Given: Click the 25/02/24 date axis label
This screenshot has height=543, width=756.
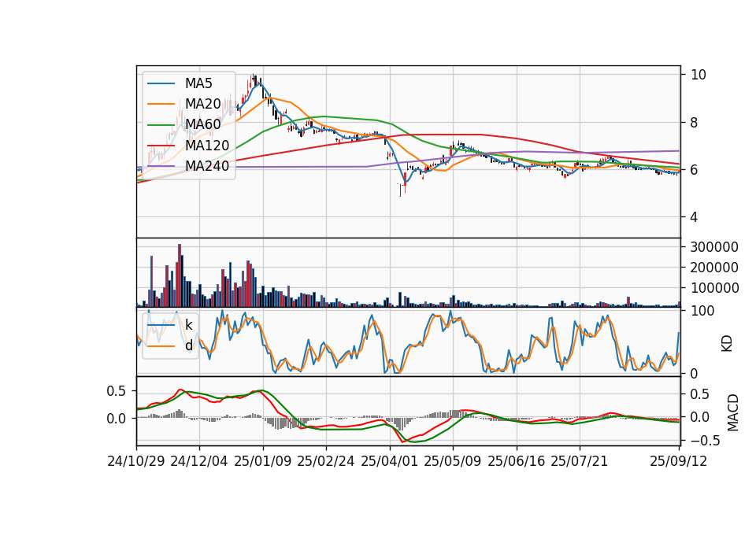Looking at the screenshot, I should [x=326, y=461].
